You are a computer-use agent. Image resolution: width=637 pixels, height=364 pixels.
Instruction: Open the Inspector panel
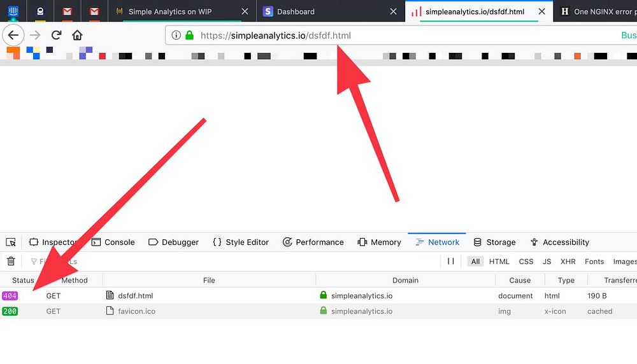[53, 242]
